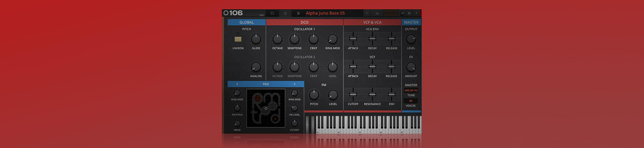Open the settings sliders icon in toolbar

coord(298,13)
